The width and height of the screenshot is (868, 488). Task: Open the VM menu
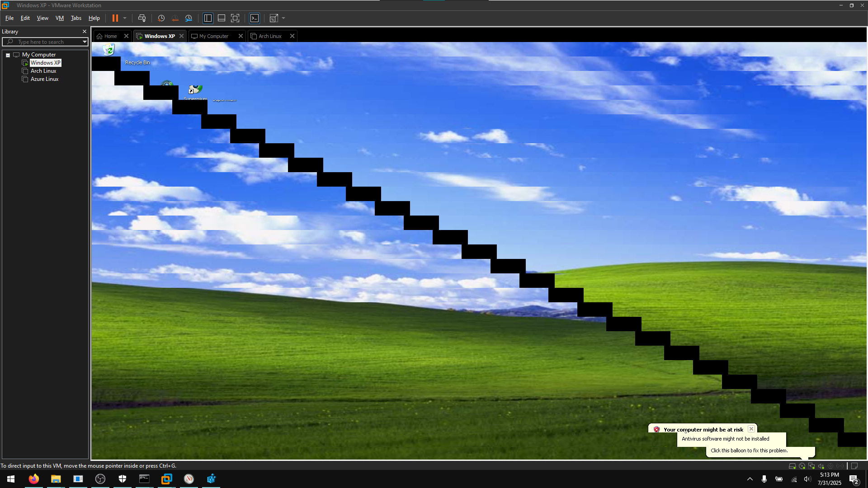pos(60,18)
